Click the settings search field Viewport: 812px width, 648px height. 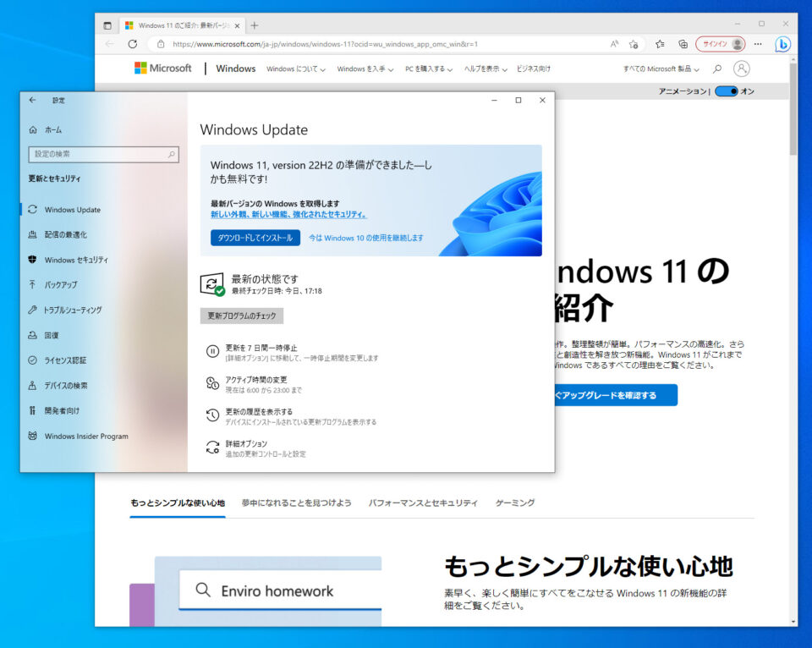(x=103, y=154)
